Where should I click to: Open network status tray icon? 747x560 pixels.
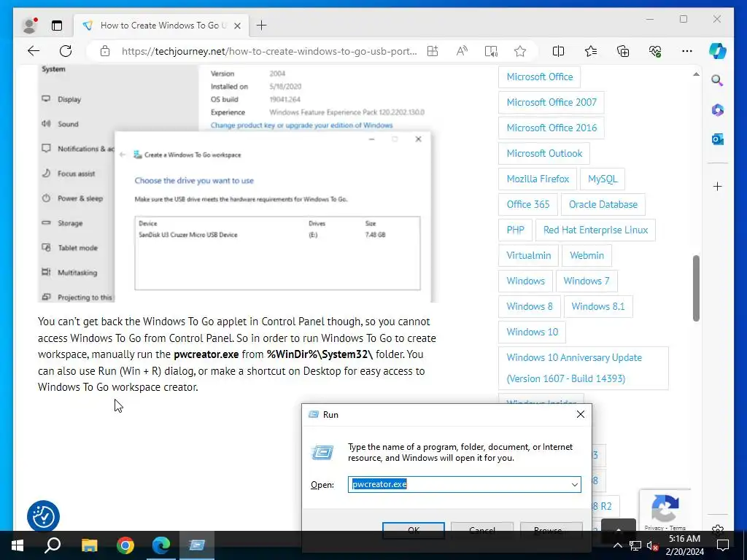click(x=635, y=545)
